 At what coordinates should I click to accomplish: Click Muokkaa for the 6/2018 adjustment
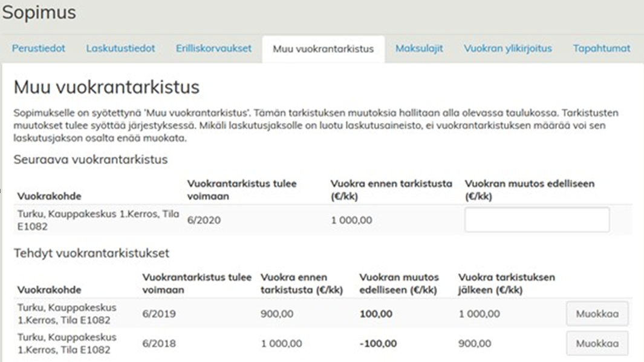coord(597,343)
